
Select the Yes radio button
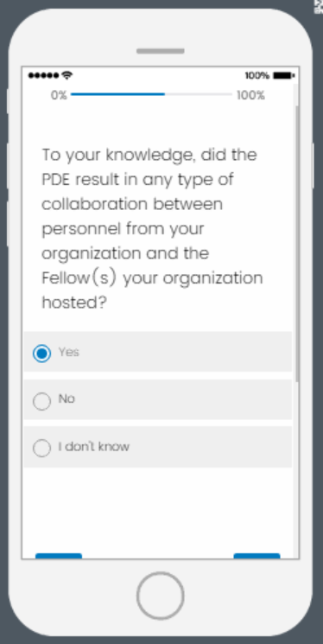tap(41, 354)
